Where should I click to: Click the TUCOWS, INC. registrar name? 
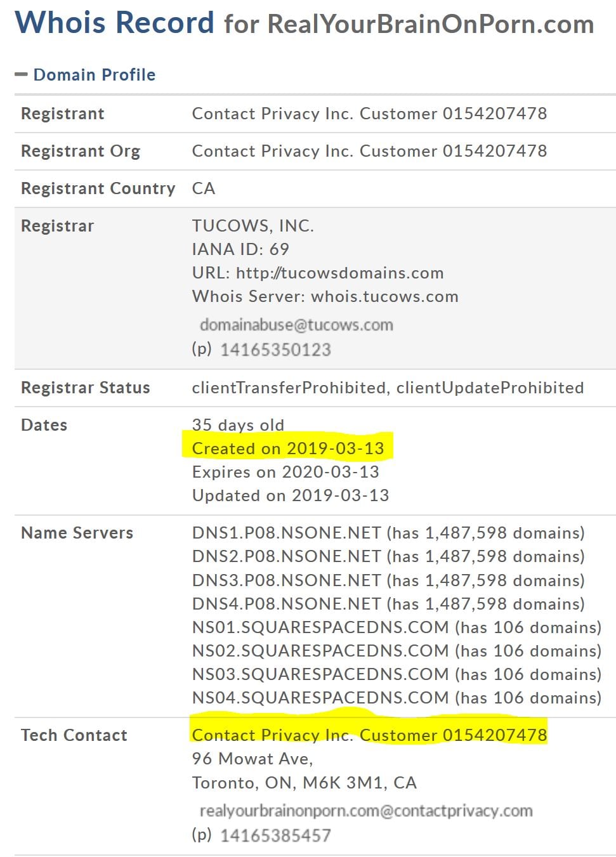(252, 226)
